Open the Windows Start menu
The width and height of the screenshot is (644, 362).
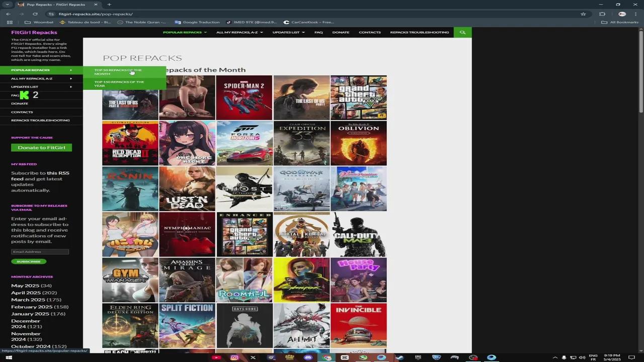9,357
